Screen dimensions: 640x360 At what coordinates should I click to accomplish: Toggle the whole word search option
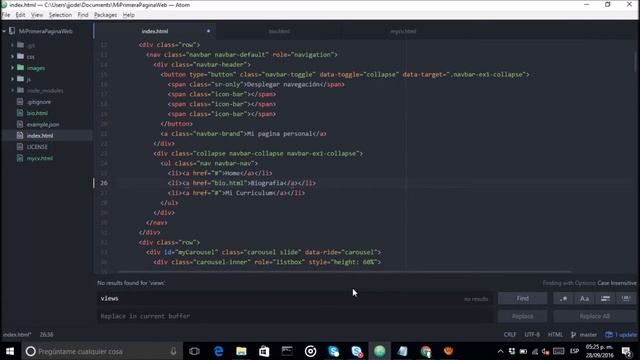[626, 299]
